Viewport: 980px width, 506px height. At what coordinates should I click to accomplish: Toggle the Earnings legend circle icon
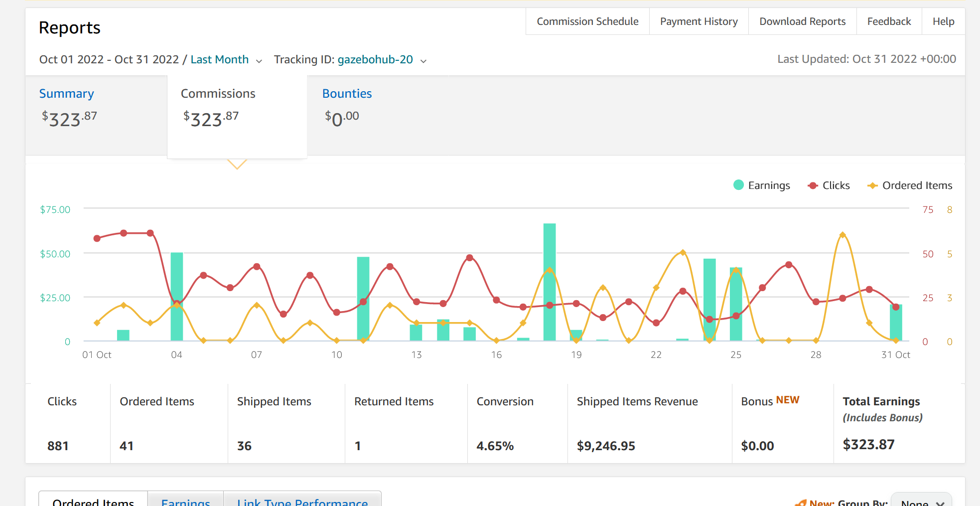(x=738, y=185)
